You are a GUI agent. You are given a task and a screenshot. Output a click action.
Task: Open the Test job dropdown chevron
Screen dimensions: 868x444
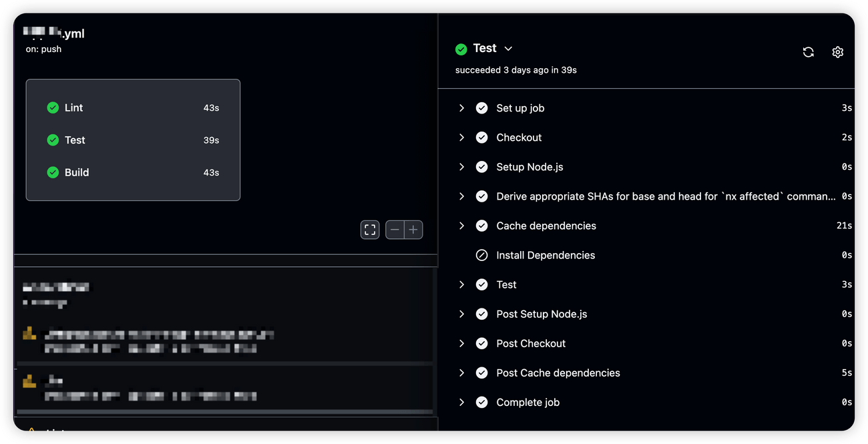(x=507, y=48)
